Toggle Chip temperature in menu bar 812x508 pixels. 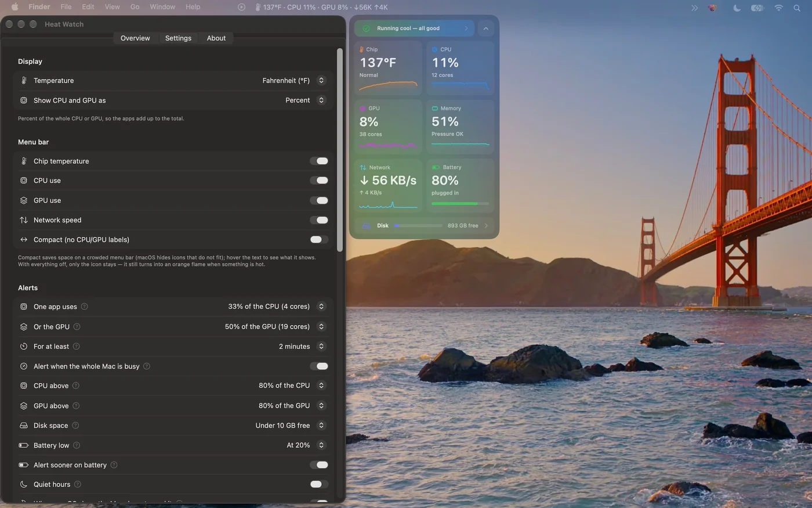319,161
